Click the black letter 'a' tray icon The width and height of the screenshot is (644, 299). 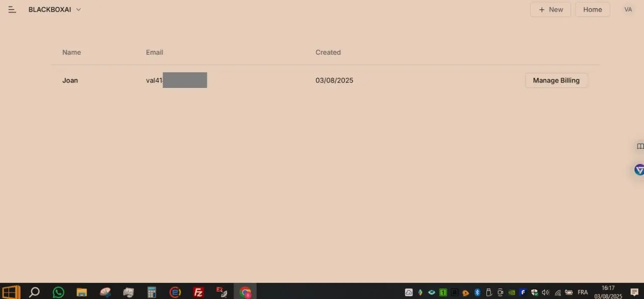coord(454,292)
